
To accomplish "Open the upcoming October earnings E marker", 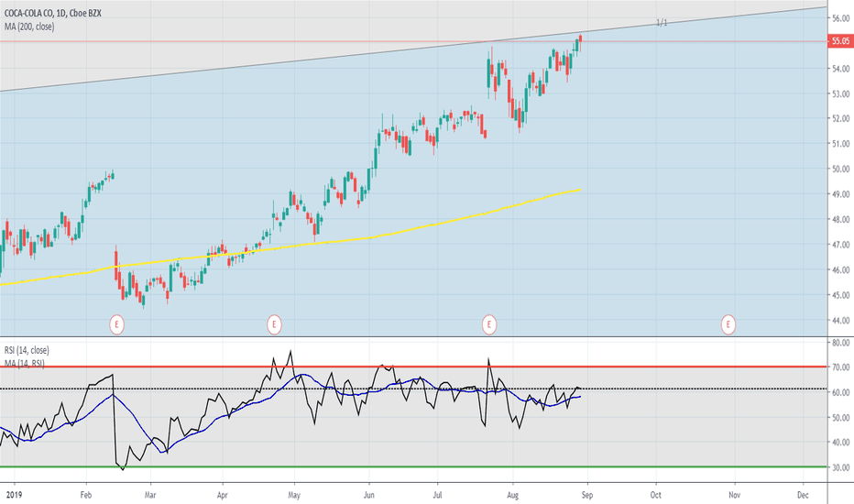I will 728,324.
